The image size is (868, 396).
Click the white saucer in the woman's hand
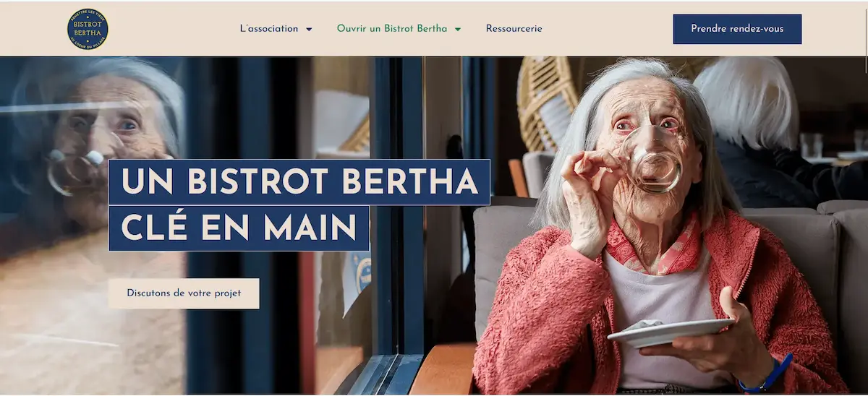(x=669, y=332)
